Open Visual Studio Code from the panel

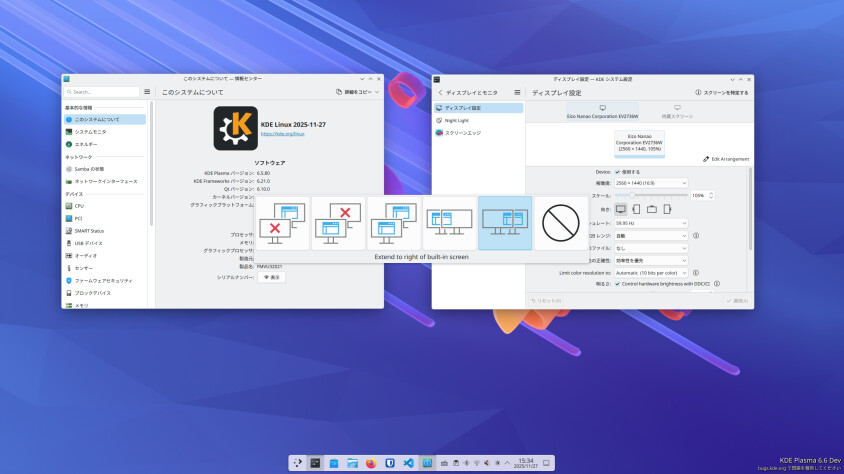tap(408, 463)
